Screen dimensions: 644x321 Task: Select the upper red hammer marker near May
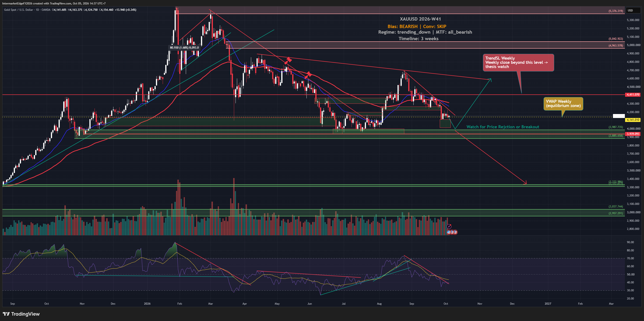[288, 60]
